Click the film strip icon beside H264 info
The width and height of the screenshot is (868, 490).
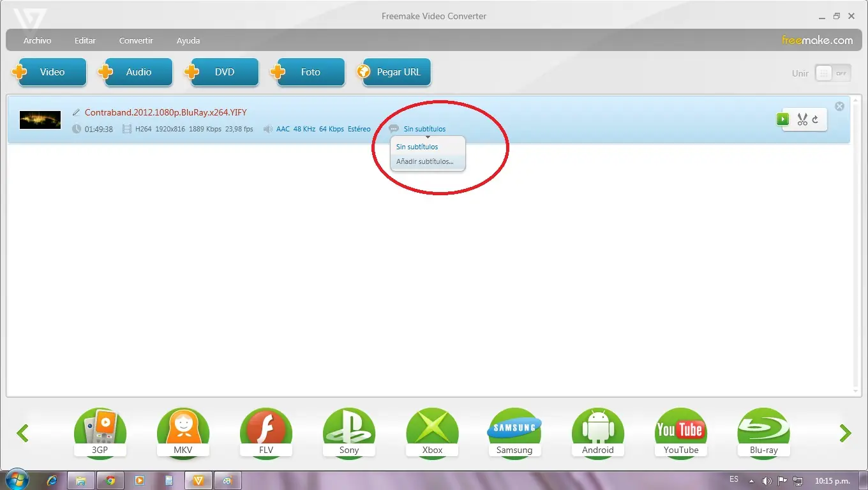127,129
